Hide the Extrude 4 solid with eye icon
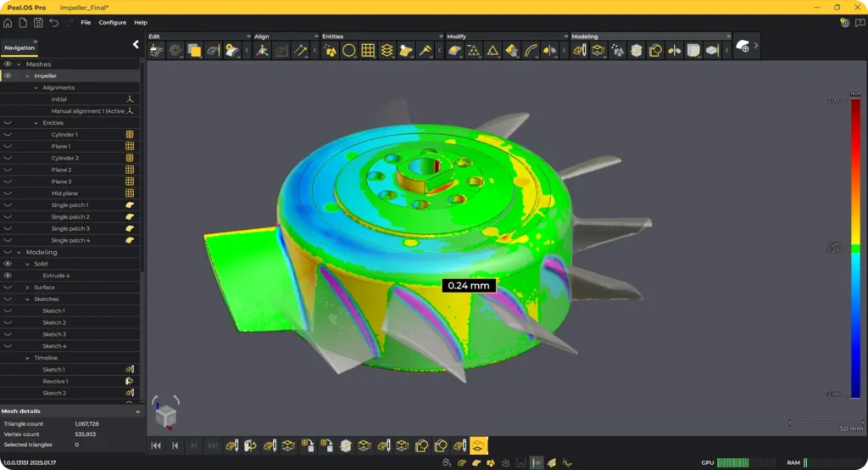The image size is (868, 470). [x=8, y=276]
